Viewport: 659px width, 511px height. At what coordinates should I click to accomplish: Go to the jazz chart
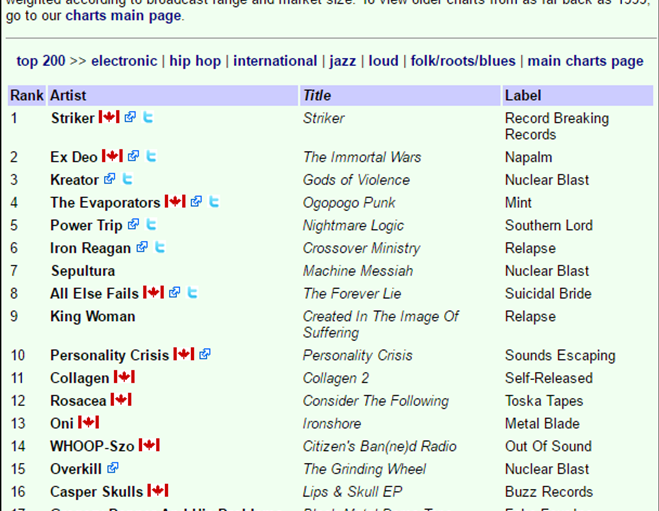[x=343, y=61]
